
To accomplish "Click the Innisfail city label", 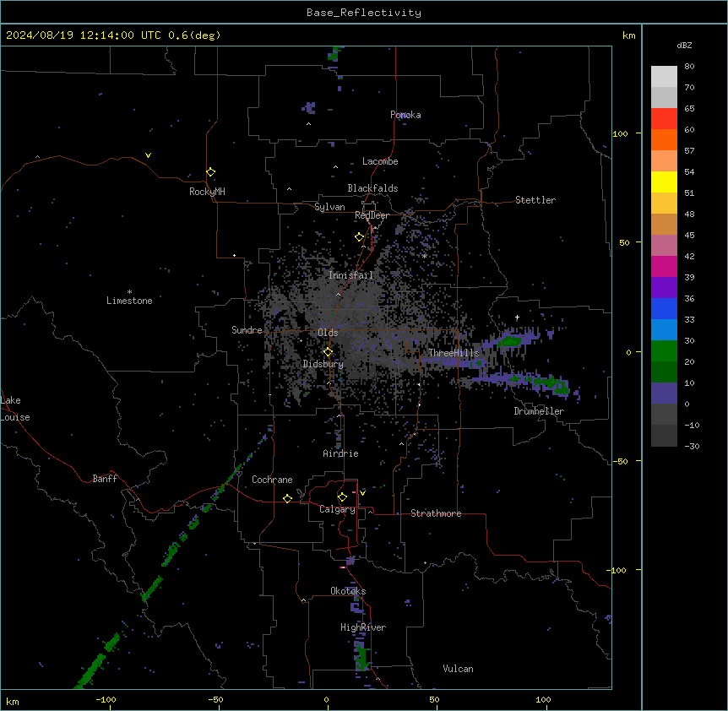I will [x=350, y=275].
